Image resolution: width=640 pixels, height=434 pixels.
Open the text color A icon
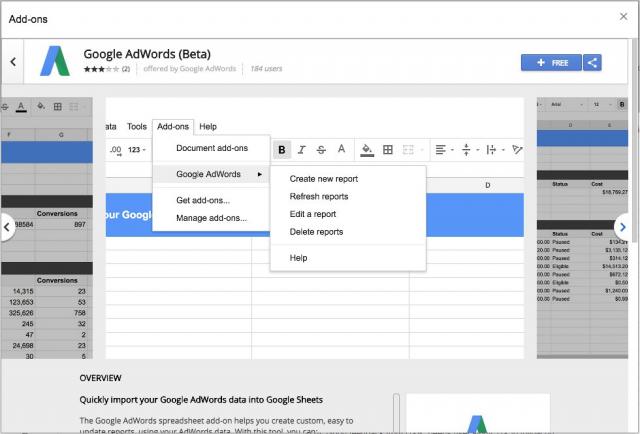click(x=341, y=149)
